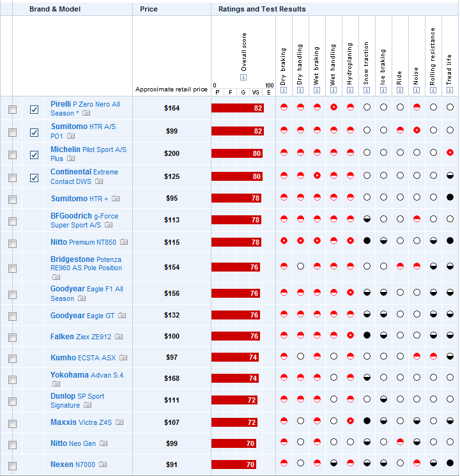Open the Yokohama Advan S.4. link
The height and width of the screenshot is (476, 460).
point(88,375)
